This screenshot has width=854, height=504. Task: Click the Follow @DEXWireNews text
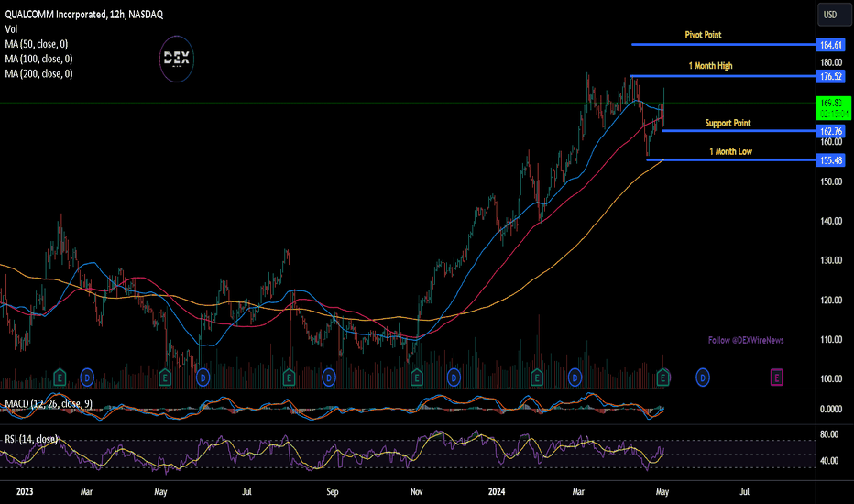(x=746, y=341)
